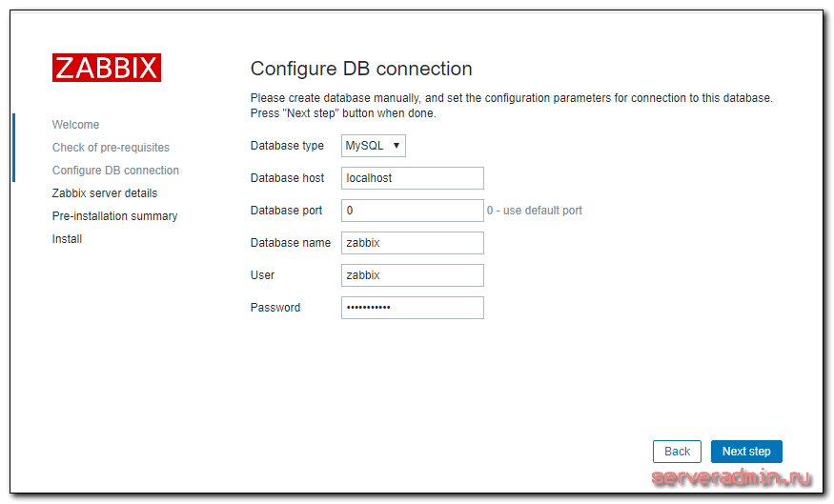Focus the Database name text box
Image resolution: width=834 pixels, height=504 pixels.
tap(412, 243)
